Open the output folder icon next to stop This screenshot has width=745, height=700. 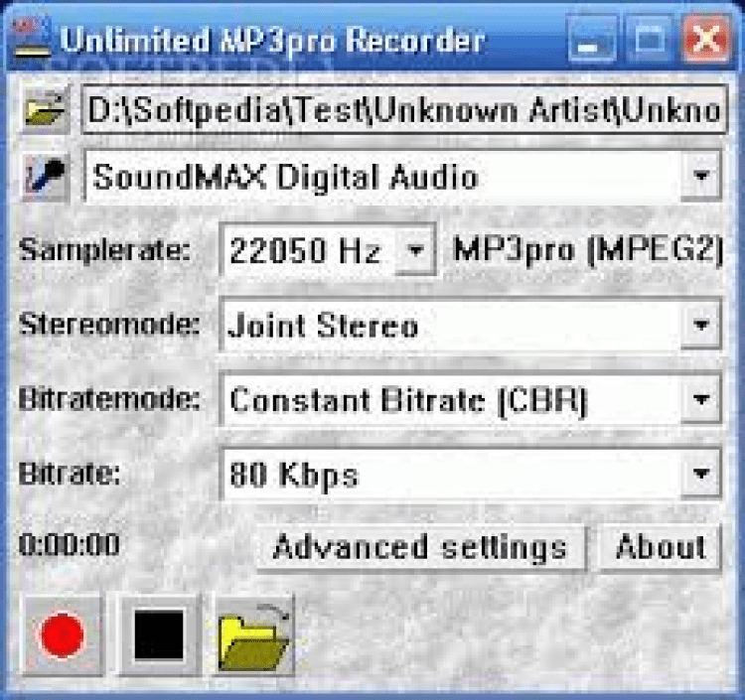[254, 634]
